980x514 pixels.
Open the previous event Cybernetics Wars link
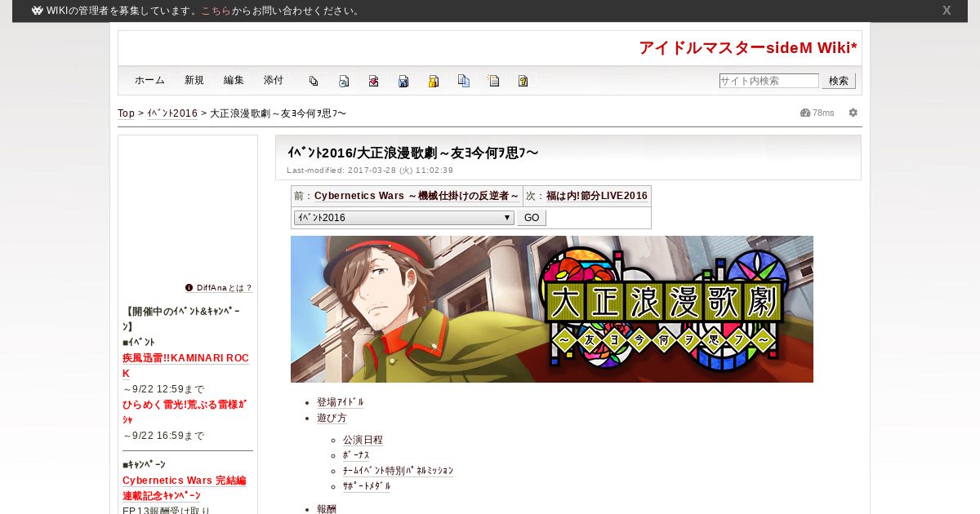[416, 196]
